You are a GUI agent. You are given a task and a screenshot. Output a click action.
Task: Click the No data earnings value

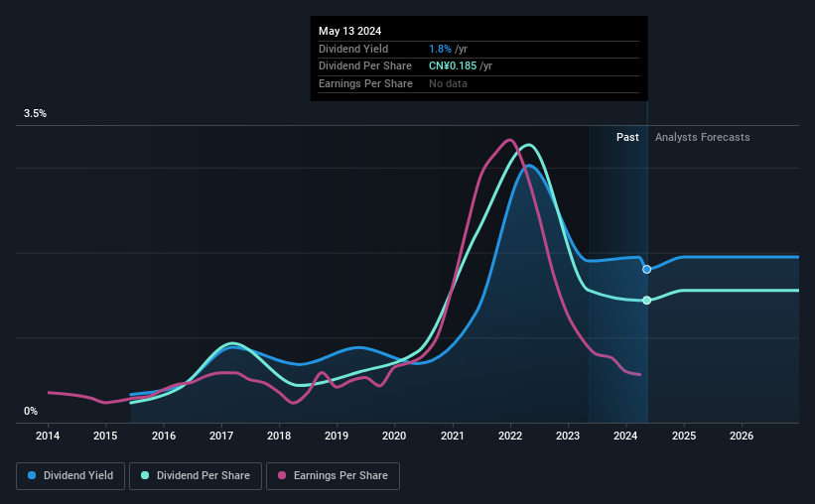(x=448, y=83)
